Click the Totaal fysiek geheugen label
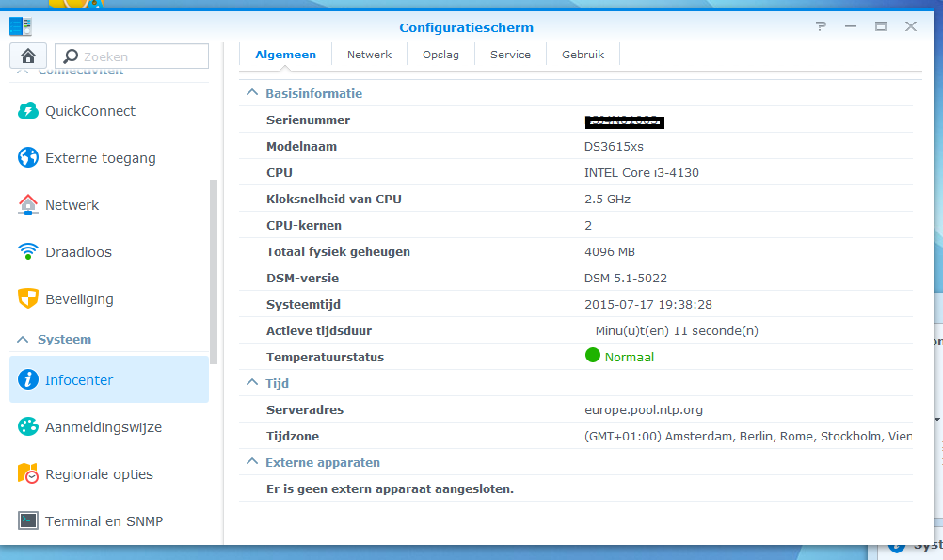The width and height of the screenshot is (943, 560). (338, 252)
